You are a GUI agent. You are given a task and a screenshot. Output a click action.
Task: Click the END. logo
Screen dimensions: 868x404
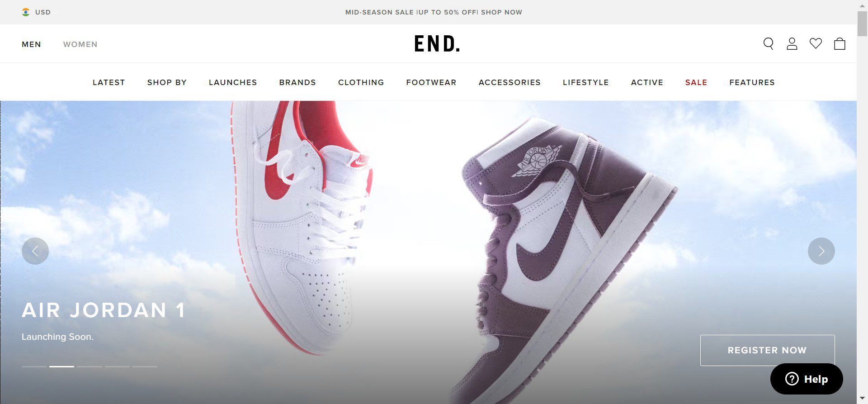(x=437, y=44)
